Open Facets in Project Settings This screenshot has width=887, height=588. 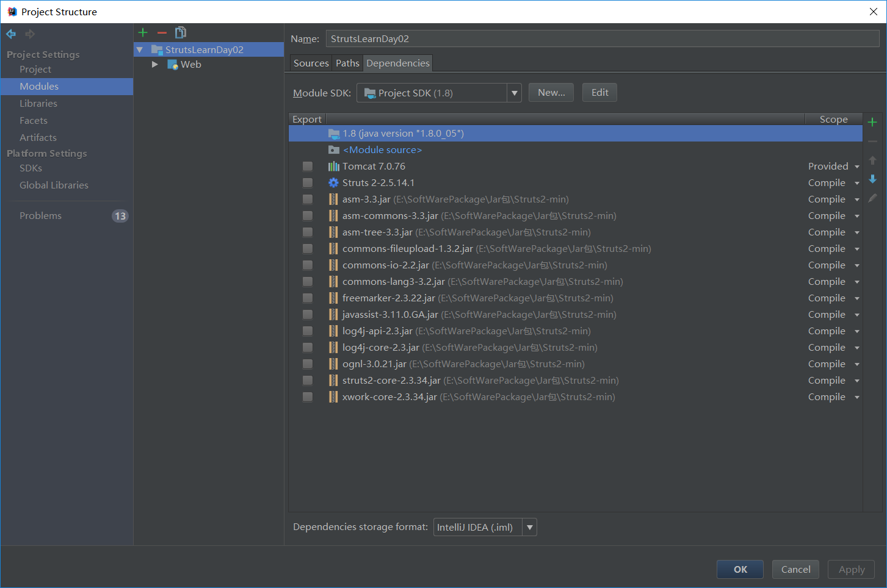point(34,121)
